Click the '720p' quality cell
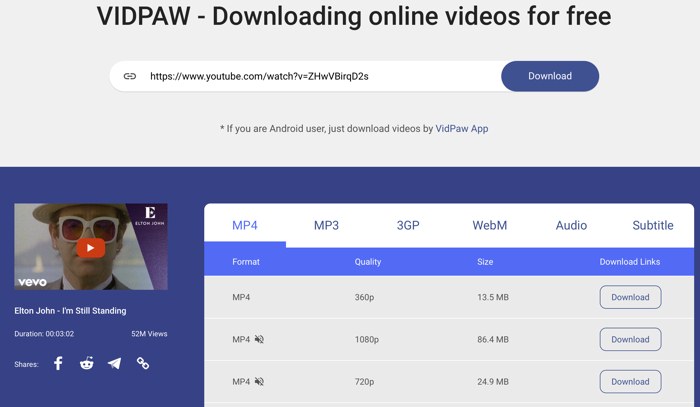 pos(364,382)
